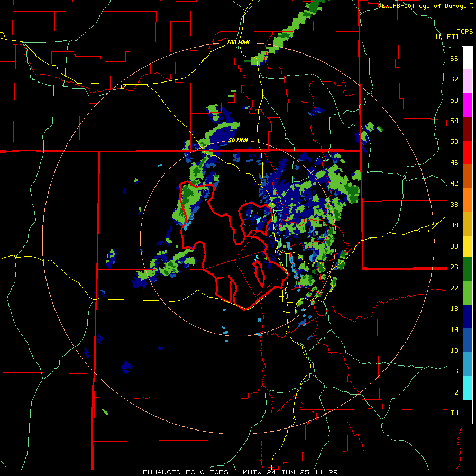
Task: Click the '26' legend value
Action: pyautogui.click(x=454, y=267)
